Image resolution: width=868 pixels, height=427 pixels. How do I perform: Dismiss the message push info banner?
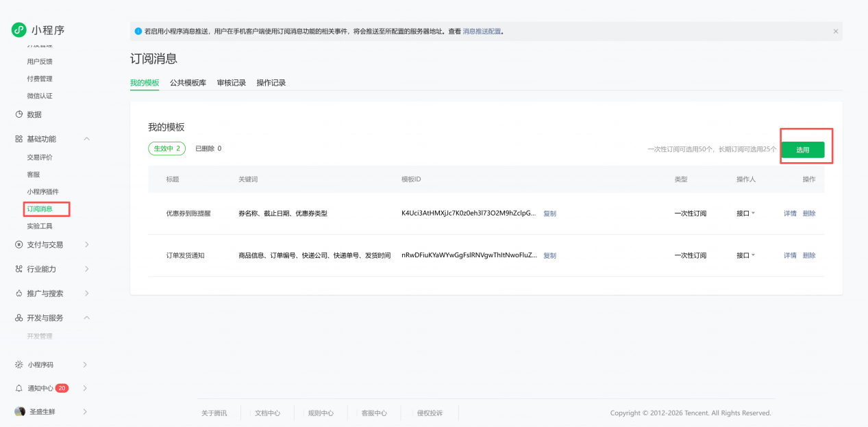(x=835, y=31)
